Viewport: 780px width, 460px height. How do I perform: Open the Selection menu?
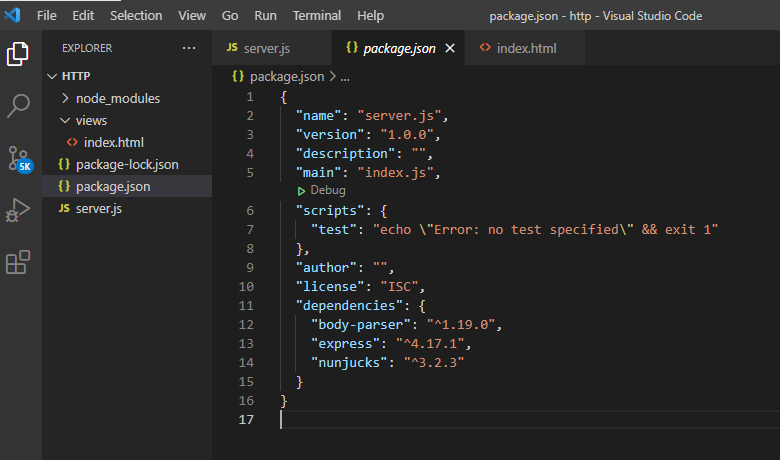coord(136,15)
